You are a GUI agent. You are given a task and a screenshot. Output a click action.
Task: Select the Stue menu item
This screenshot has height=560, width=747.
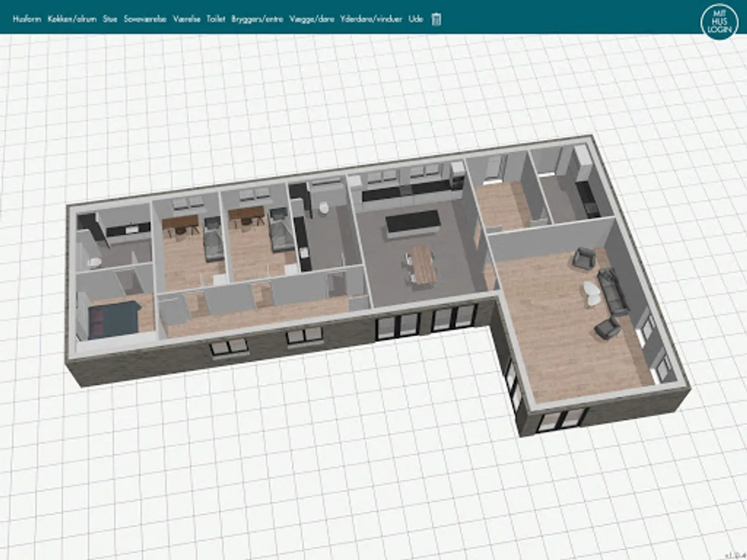point(110,19)
